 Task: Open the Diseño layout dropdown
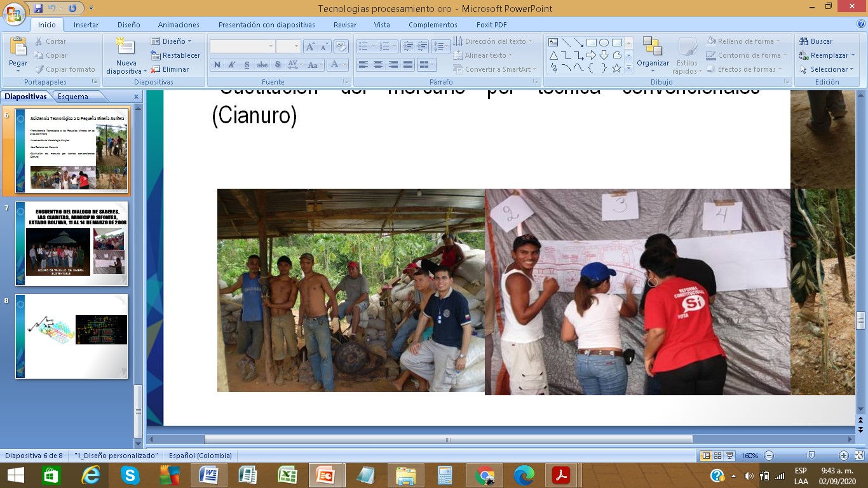click(172, 41)
